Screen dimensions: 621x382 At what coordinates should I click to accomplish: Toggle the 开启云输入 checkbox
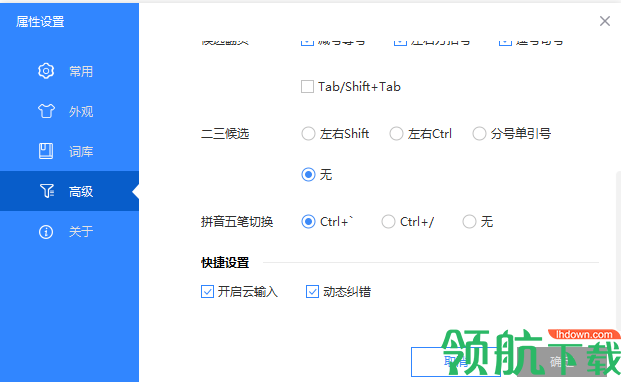click(x=208, y=292)
